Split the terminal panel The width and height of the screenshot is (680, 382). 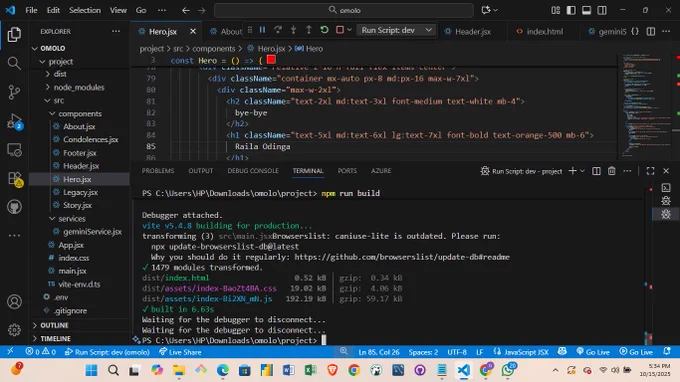(596, 171)
